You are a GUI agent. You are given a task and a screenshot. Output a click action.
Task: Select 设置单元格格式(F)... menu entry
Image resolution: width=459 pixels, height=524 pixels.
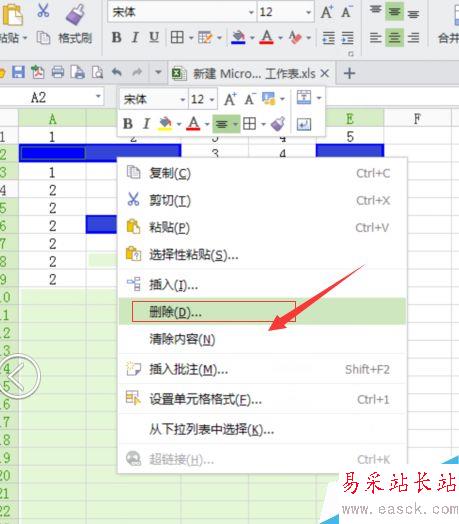pos(263,399)
